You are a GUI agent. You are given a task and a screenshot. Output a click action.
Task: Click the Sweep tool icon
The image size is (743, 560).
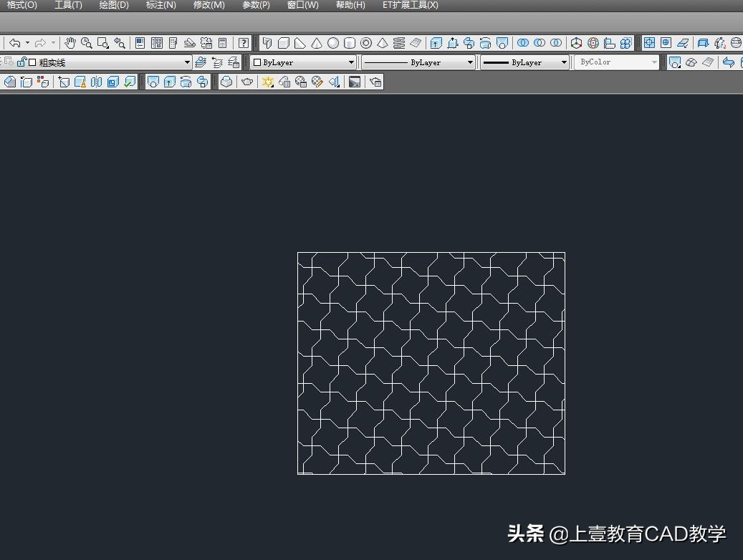[x=469, y=43]
